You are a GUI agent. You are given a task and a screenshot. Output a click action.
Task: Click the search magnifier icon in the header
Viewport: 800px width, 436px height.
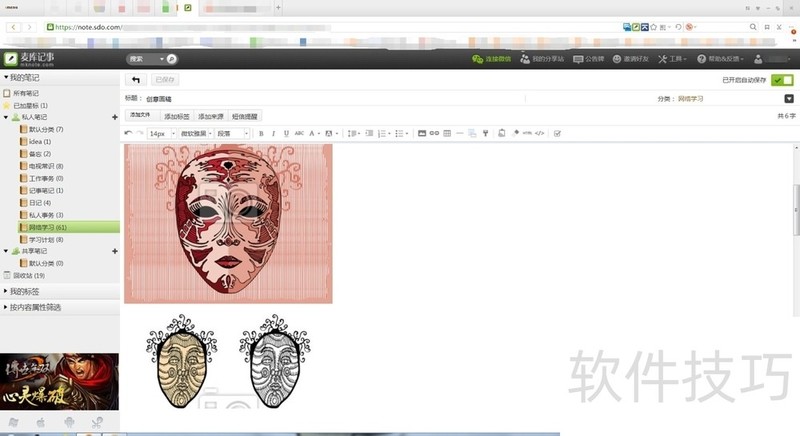[171, 59]
